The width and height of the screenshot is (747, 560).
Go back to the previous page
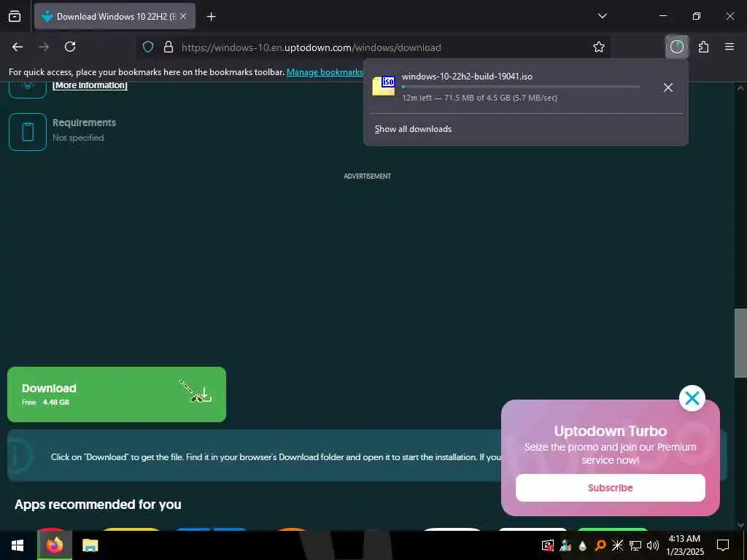pos(18,47)
